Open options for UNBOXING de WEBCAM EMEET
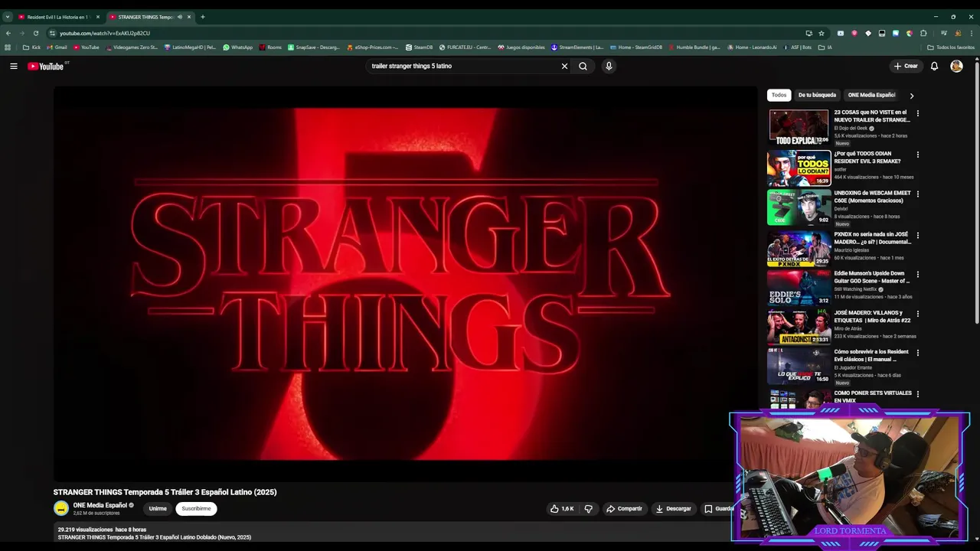This screenshot has height=551, width=980. (917, 194)
